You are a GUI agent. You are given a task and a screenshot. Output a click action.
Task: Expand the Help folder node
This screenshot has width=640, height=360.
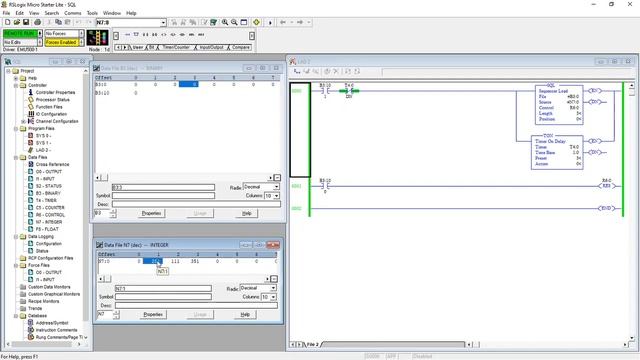(16, 78)
